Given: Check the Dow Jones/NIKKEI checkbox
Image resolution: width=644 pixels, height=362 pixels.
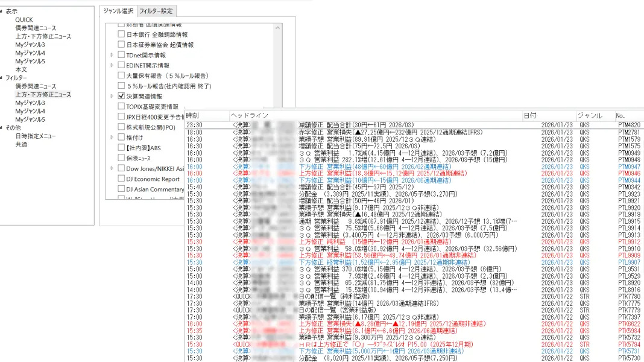Looking at the screenshot, I should (121, 168).
